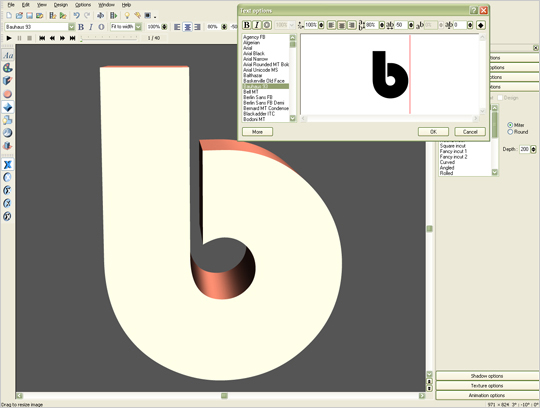
Task: Save the document with the floppy icon
Action: tap(29, 15)
